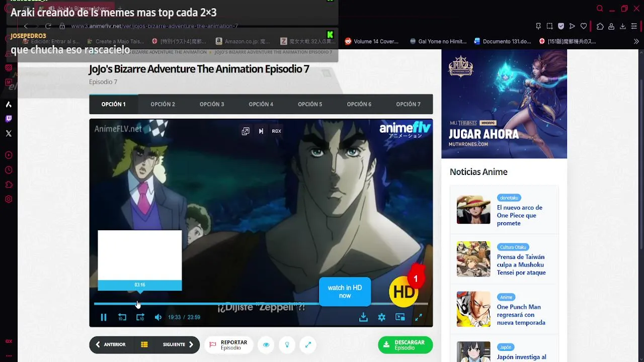The image size is (644, 362).
Task: Click the browser search magnifier icon
Action: pos(600,9)
